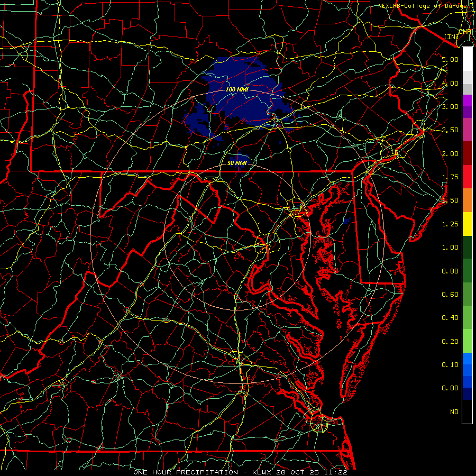Viewport: 476px width, 476px height.
Task: Click the dark green 1.00 legend swatch
Action: (x=467, y=247)
